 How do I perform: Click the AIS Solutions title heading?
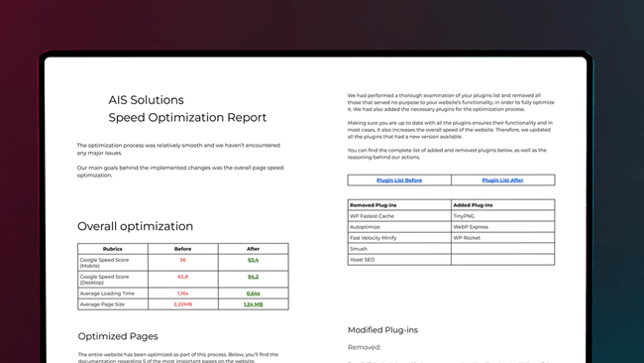click(x=146, y=100)
